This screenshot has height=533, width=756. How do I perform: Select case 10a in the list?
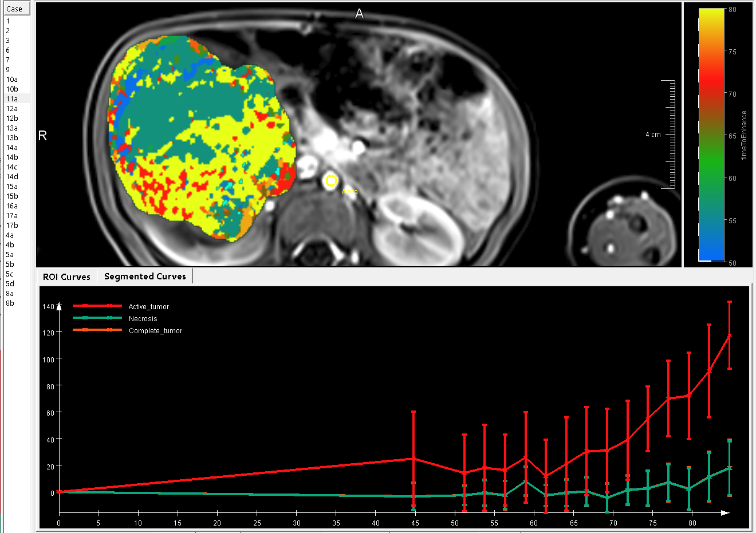pyautogui.click(x=12, y=80)
